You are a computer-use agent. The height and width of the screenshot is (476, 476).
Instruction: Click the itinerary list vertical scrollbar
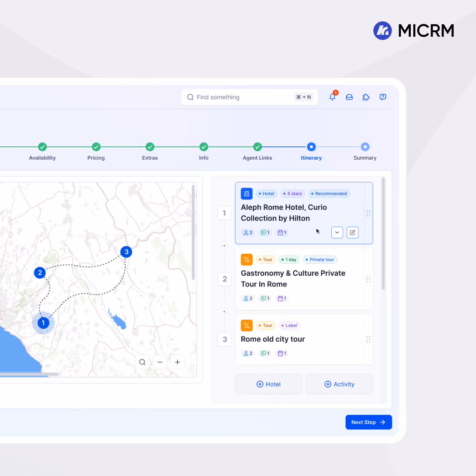pyautogui.click(x=383, y=234)
